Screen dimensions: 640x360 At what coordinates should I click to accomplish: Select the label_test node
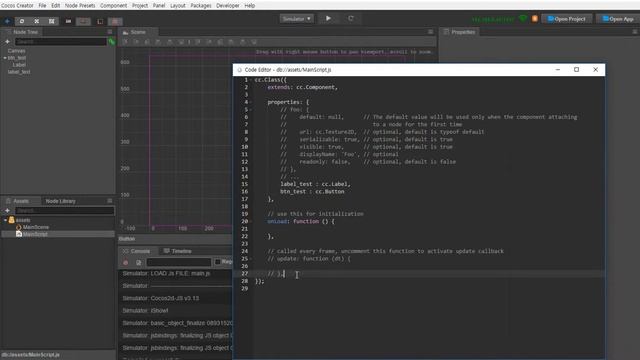pos(19,72)
